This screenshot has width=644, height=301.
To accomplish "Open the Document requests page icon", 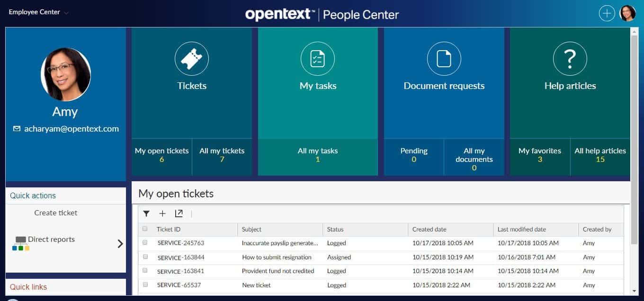I will (x=444, y=59).
